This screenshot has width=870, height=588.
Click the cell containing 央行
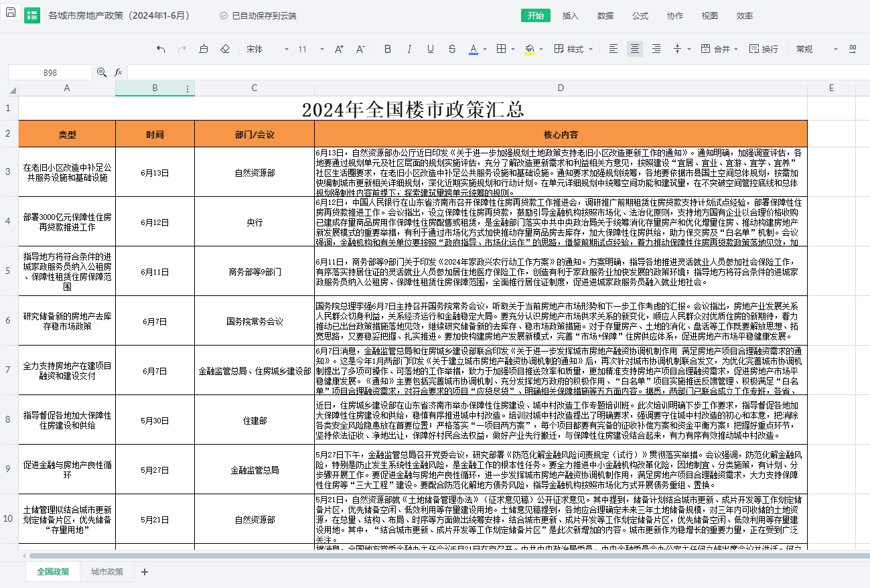tap(255, 222)
